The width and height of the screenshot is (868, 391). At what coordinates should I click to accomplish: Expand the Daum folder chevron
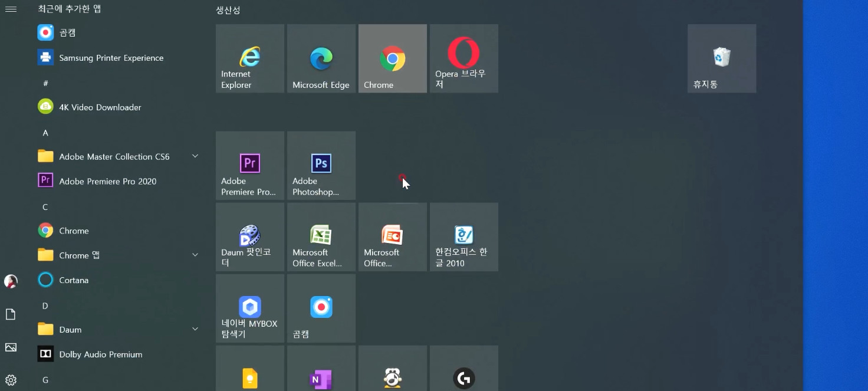[195, 329]
